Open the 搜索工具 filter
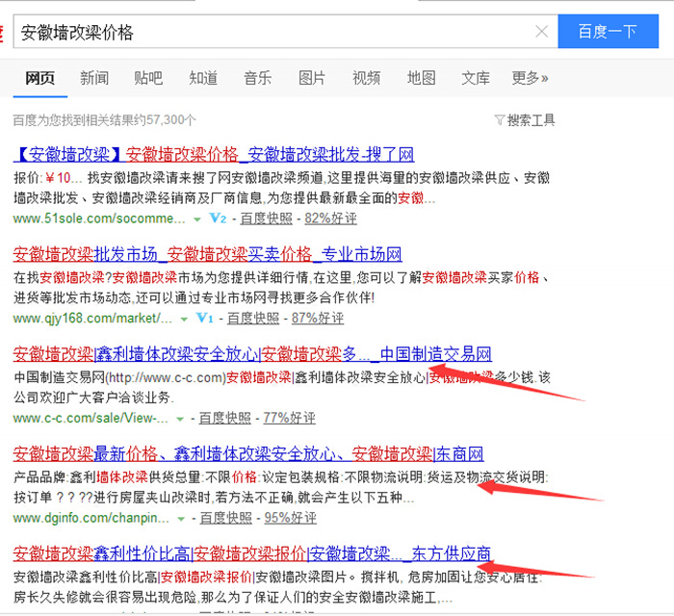The height and width of the screenshot is (616, 674). pyautogui.click(x=525, y=120)
